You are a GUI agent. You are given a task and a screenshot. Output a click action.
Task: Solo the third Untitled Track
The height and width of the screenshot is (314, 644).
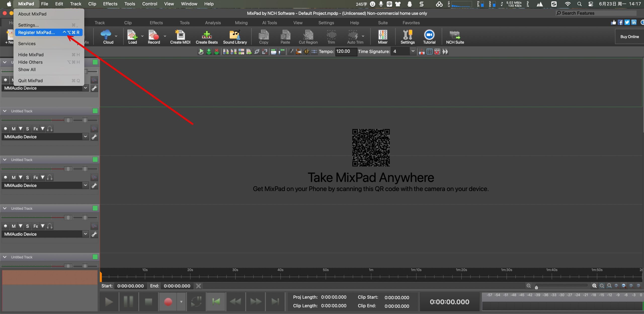(x=27, y=177)
